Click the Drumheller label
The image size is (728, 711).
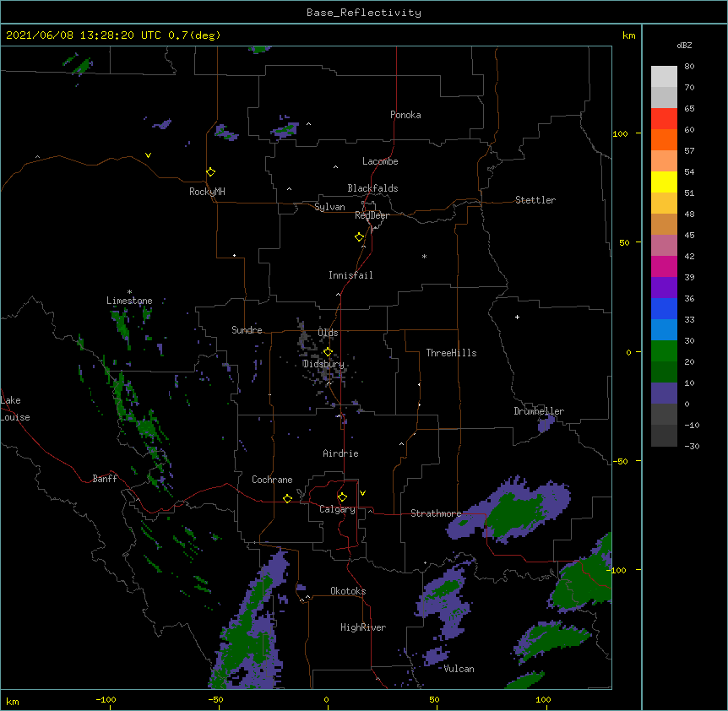539,411
